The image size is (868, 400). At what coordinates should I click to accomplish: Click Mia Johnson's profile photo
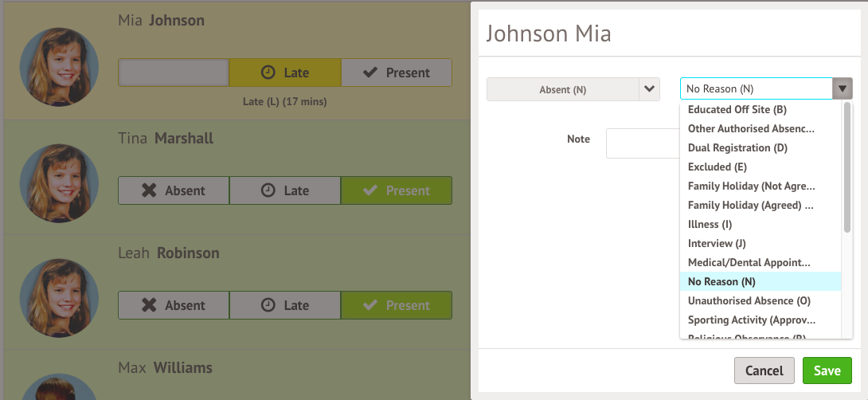tap(59, 68)
